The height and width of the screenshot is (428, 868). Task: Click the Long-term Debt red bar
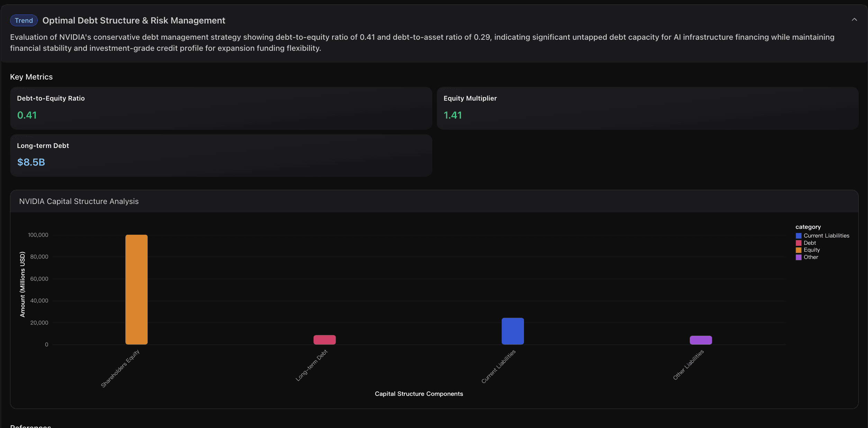[x=324, y=340]
